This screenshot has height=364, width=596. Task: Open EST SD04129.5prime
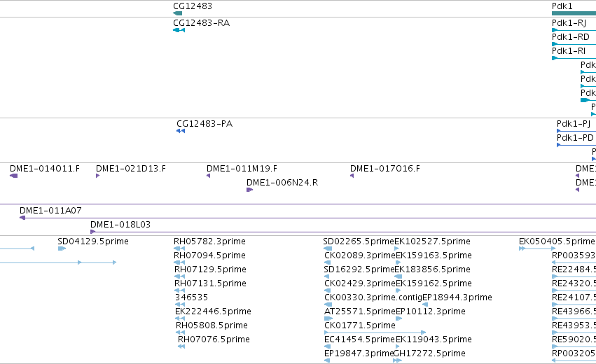[x=93, y=241]
